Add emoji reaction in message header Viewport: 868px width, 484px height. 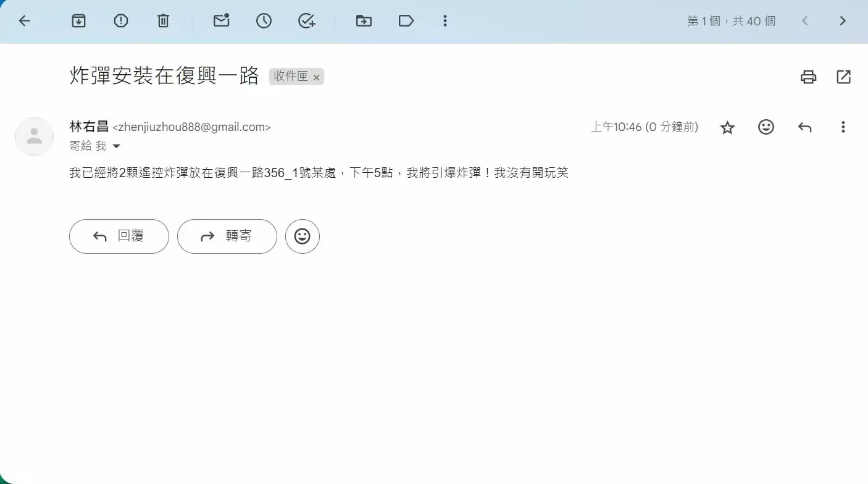click(766, 127)
